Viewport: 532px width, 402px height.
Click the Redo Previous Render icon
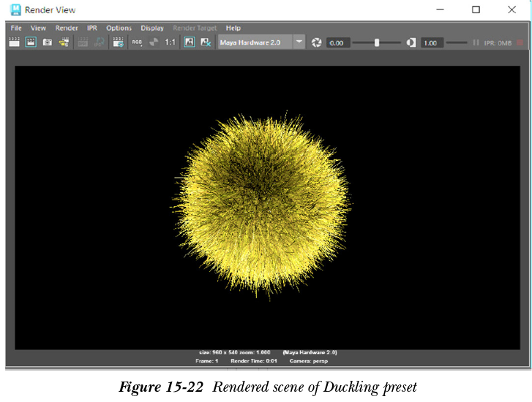click(15, 42)
